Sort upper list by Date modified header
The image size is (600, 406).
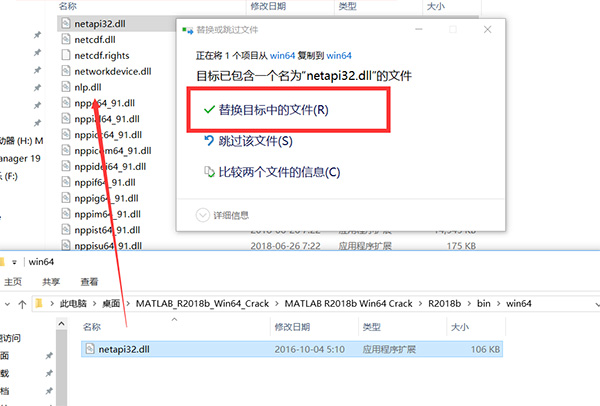[268, 6]
